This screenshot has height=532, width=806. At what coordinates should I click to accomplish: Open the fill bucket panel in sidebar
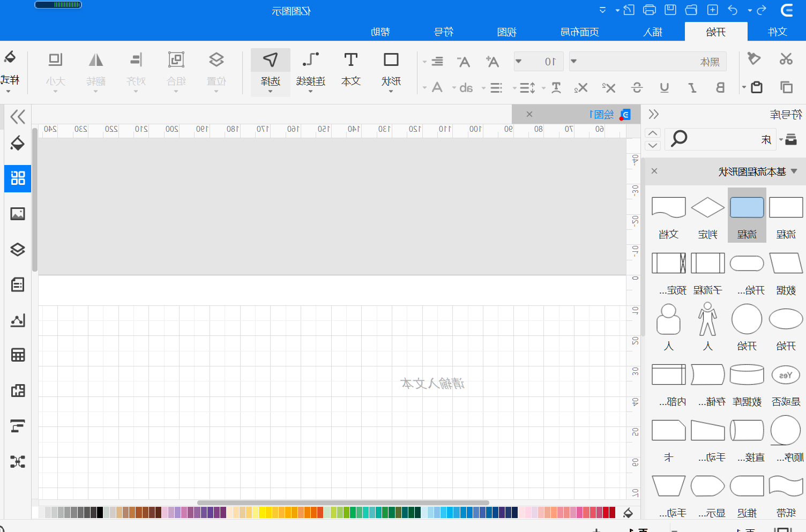tap(18, 143)
